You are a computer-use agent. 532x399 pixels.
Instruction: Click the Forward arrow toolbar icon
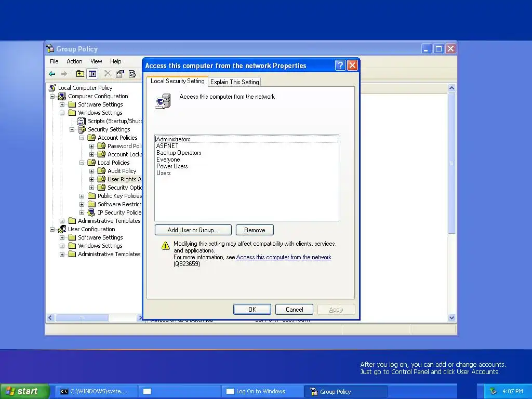[x=64, y=74]
